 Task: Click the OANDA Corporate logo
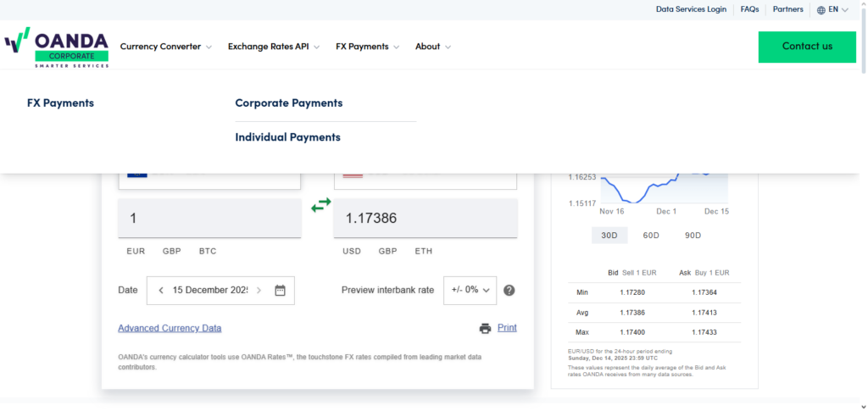coord(57,47)
